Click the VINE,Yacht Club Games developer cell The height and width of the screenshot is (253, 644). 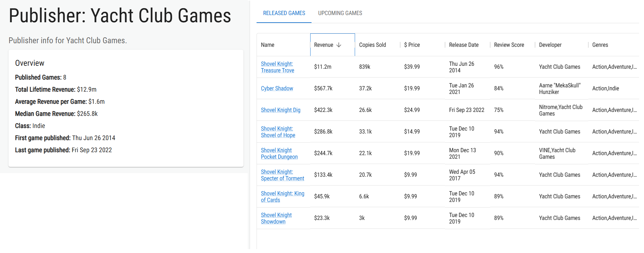tap(562, 153)
